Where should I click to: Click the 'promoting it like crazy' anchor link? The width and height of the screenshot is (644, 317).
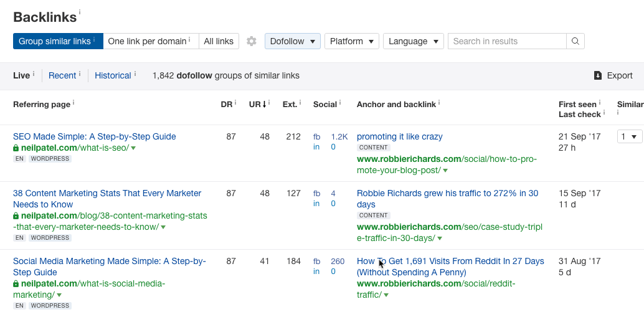tap(399, 136)
